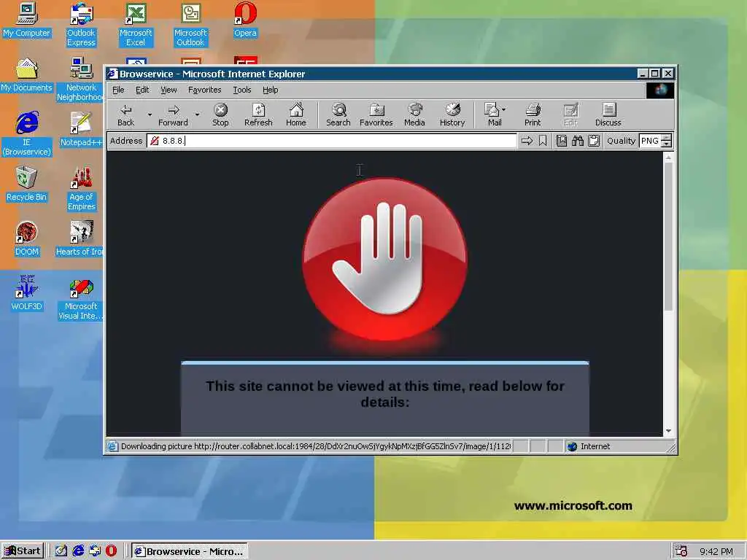
Task: Stop page loading with Stop button
Action: tap(220, 114)
